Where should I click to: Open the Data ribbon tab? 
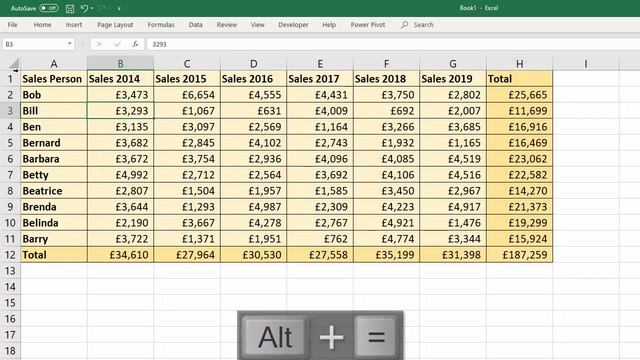(196, 24)
